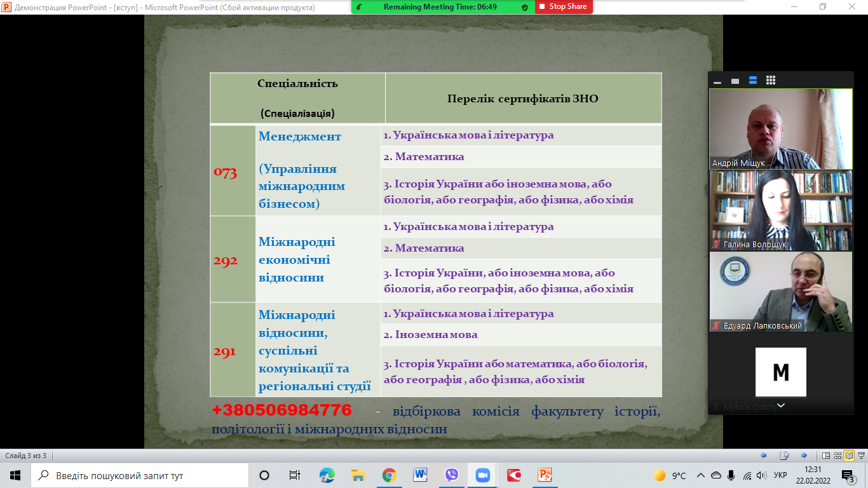The image size is (868, 488).
Task: Click the Windows search box
Action: 140,475
